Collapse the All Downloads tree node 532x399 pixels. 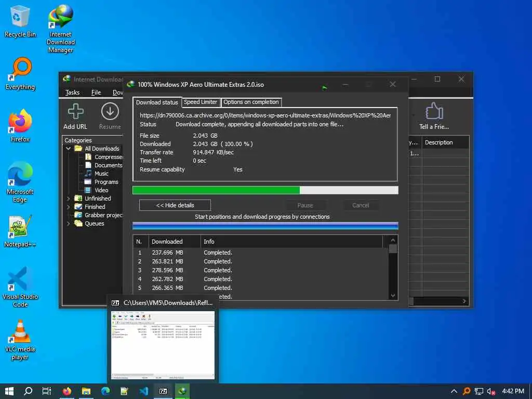pos(68,149)
